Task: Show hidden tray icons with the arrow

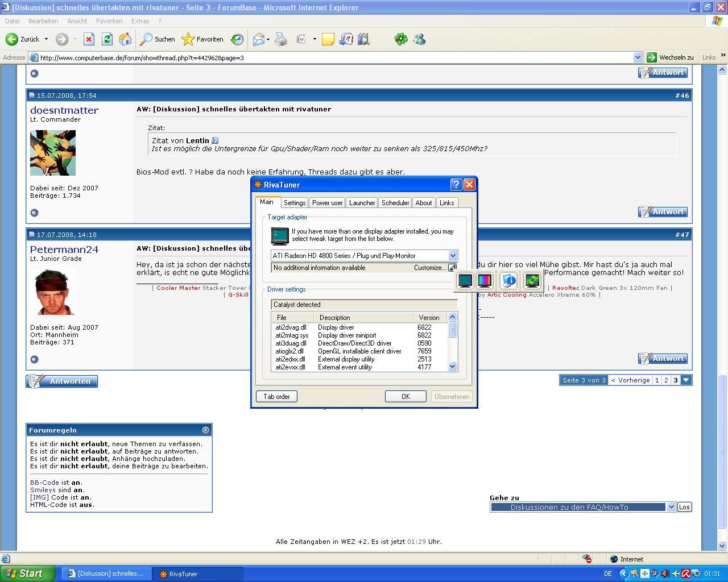Action: click(x=623, y=573)
